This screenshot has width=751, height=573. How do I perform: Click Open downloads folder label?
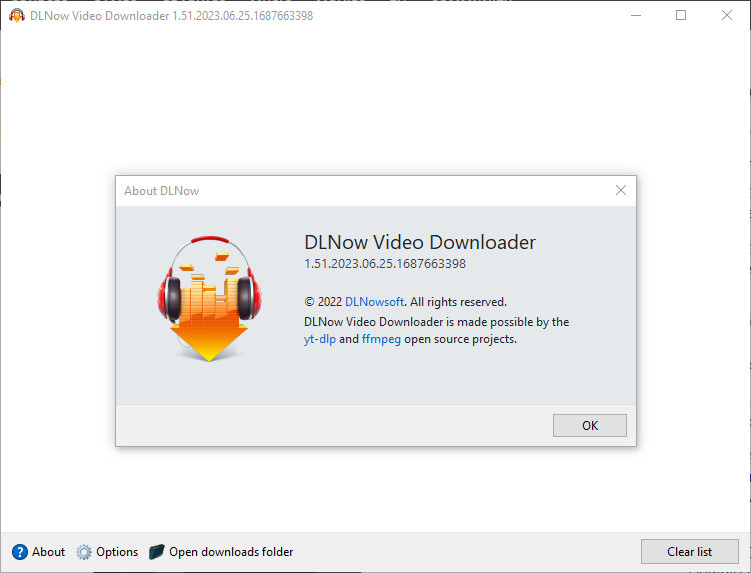pyautogui.click(x=231, y=552)
